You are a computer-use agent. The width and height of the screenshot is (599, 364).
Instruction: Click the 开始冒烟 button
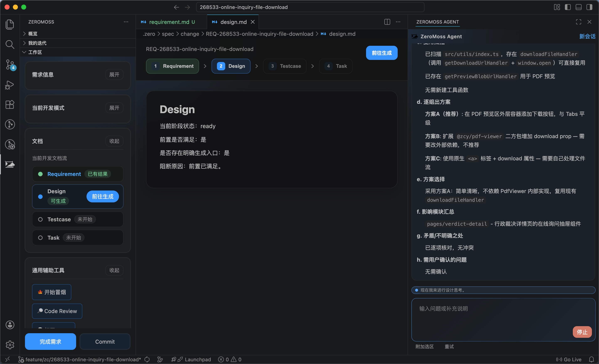52,292
